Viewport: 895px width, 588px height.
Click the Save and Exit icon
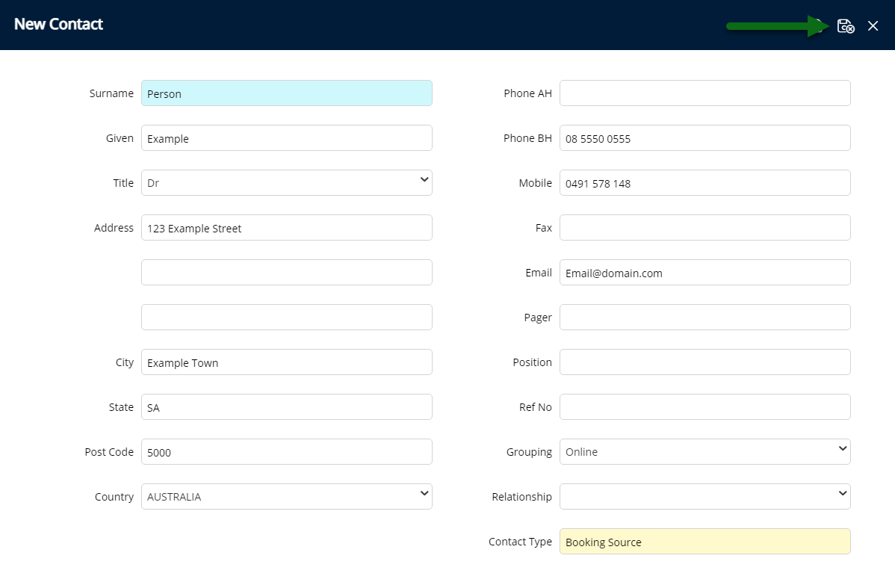[x=846, y=25]
